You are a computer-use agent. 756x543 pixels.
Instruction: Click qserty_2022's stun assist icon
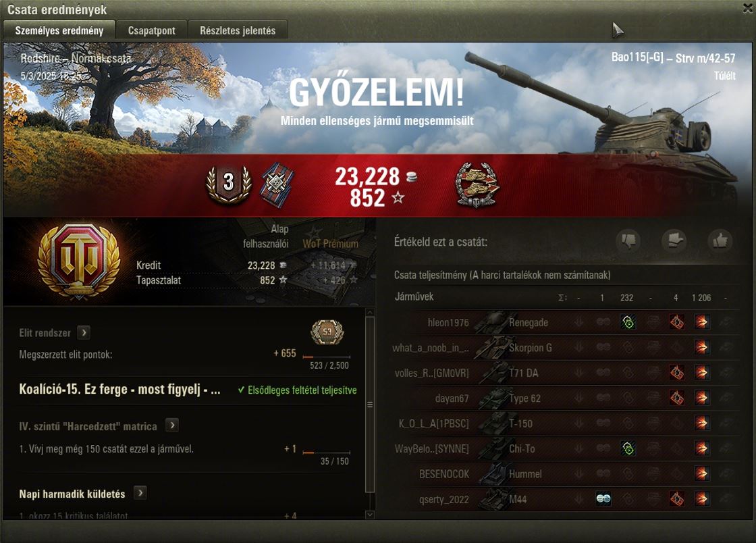(603, 498)
